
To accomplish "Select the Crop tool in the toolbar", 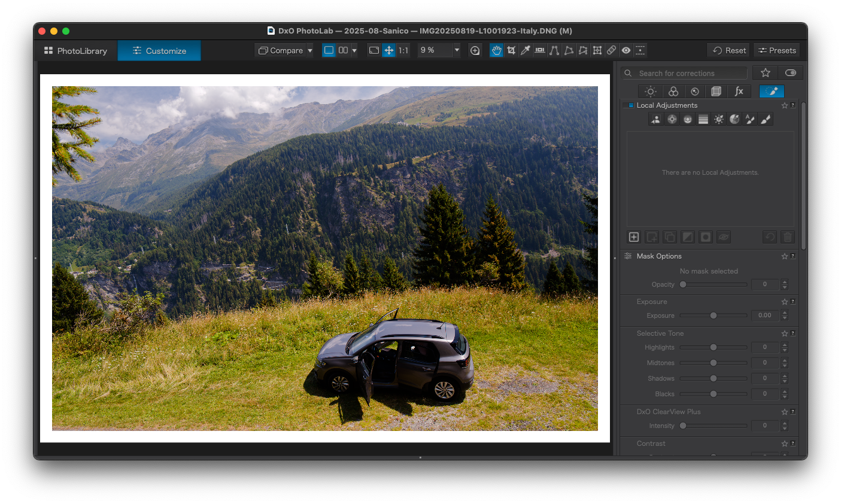I will click(511, 50).
